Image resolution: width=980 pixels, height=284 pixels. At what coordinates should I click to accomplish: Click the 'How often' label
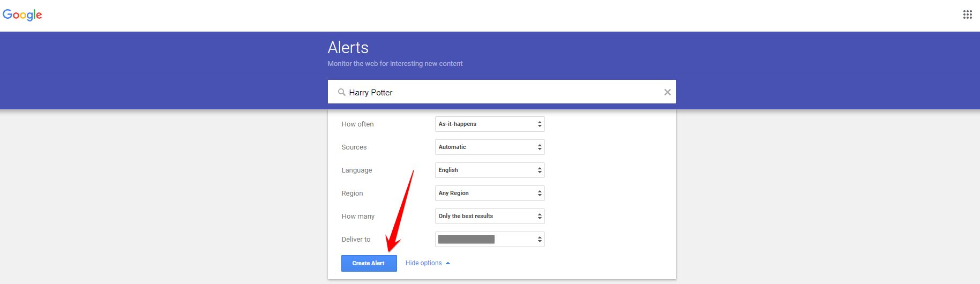357,124
